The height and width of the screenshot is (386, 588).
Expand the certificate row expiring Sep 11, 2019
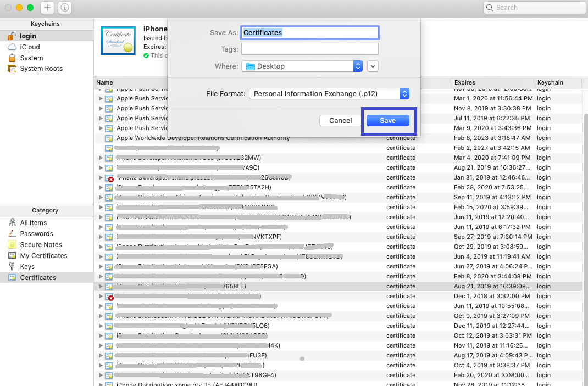pos(101,197)
